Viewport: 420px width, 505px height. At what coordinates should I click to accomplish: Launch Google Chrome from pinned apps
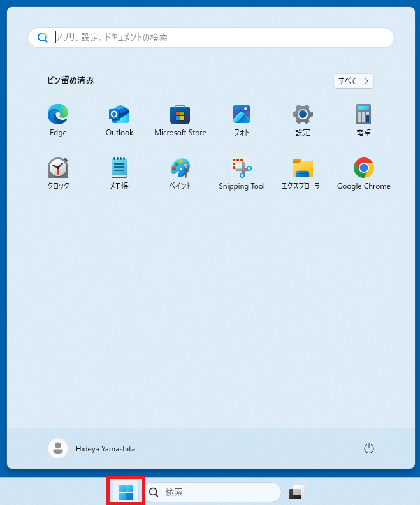364,173
